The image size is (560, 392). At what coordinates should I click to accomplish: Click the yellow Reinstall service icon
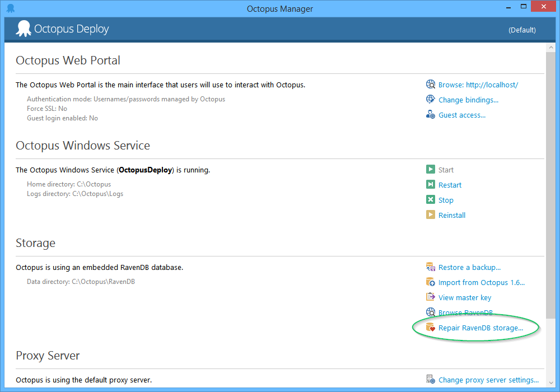tap(431, 215)
